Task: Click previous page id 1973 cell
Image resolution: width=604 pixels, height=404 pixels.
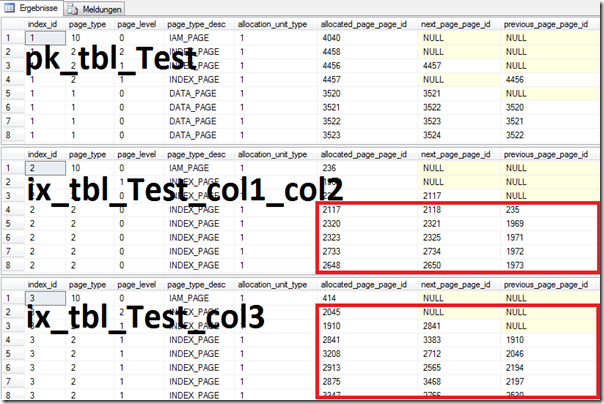Action: tap(550, 265)
